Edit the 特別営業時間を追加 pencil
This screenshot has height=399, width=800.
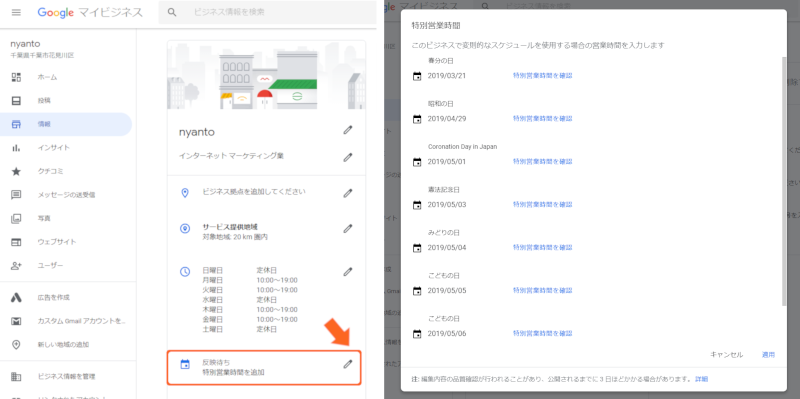pyautogui.click(x=347, y=364)
